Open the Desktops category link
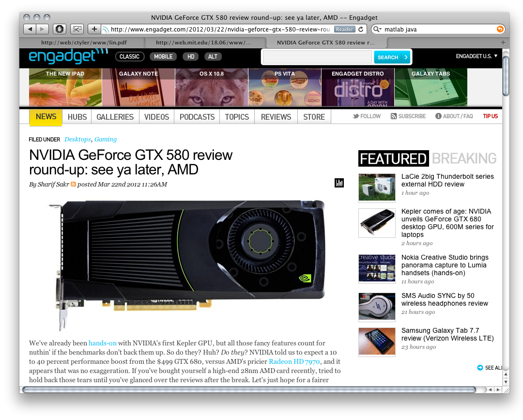 77,139
